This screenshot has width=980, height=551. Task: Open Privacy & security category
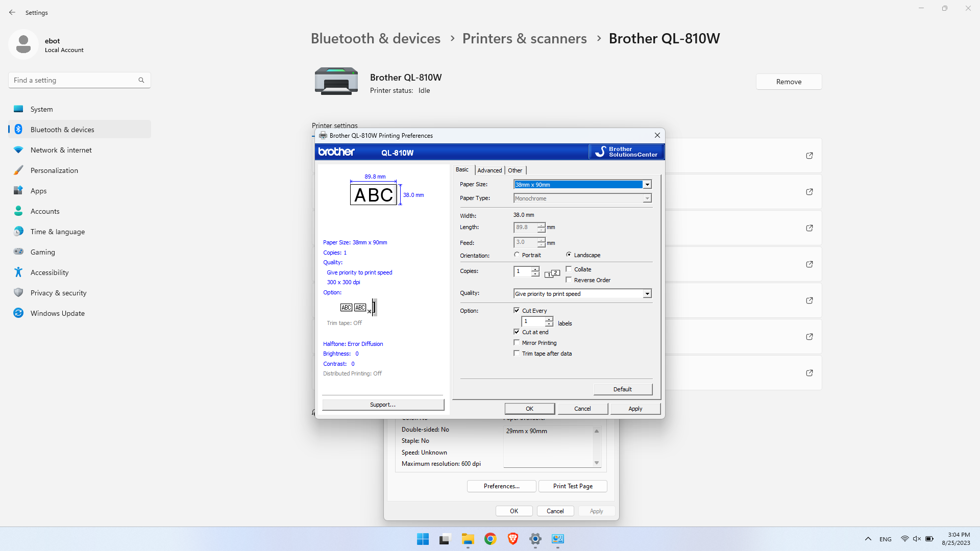pyautogui.click(x=80, y=293)
